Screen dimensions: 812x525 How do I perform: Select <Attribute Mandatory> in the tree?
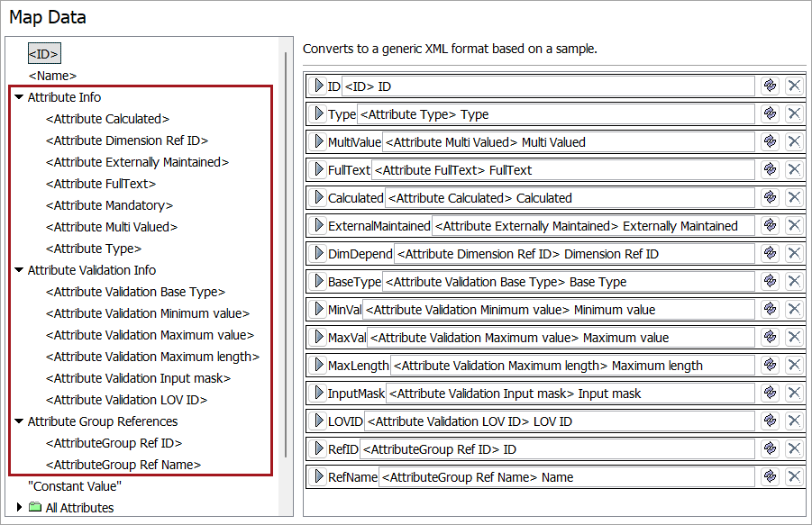(109, 205)
